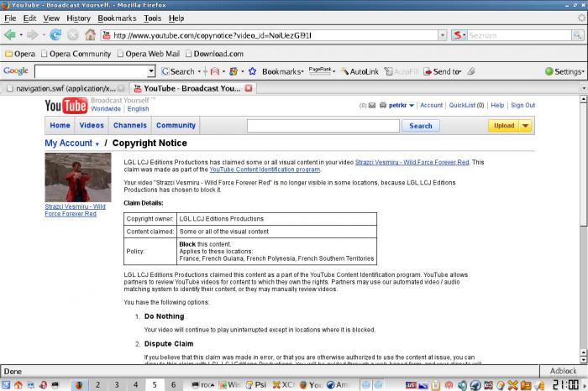The width and height of the screenshot is (588, 391).
Task: Go to the YouTube Home tab
Action: point(60,126)
